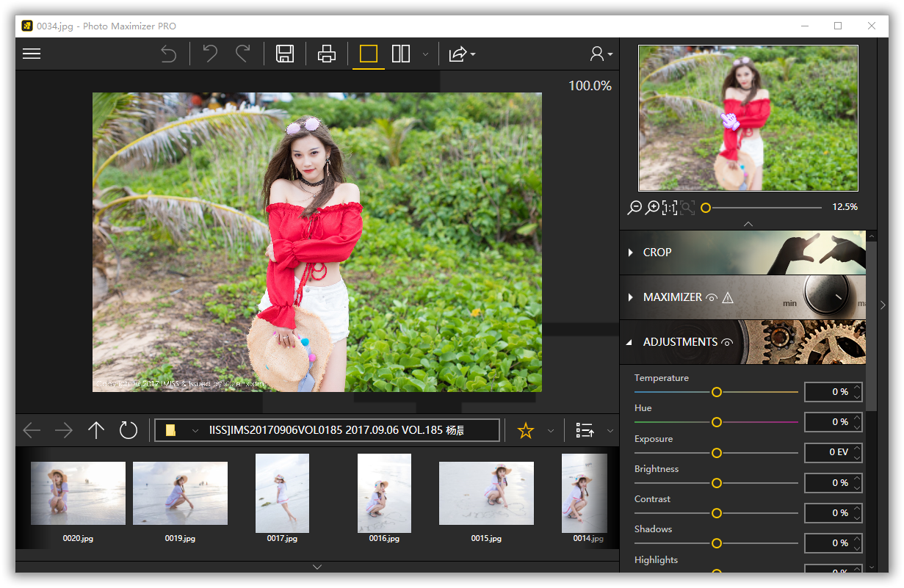Expand the CROP panel
This screenshot has height=588, width=904.
coord(630,253)
